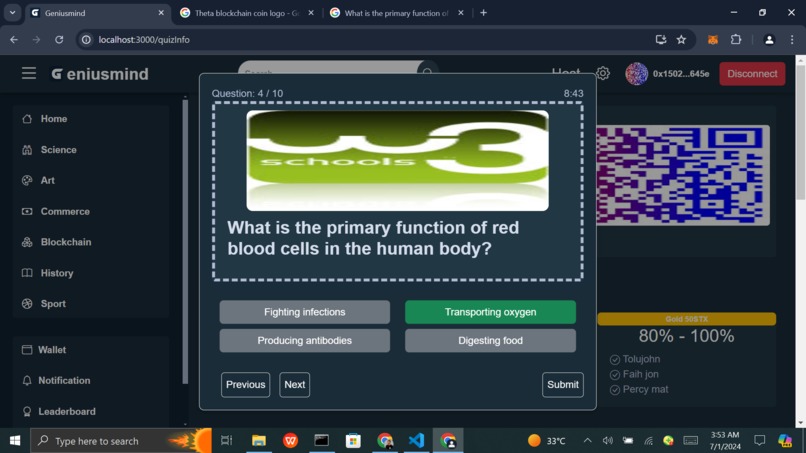This screenshot has height=453, width=806.
Task: Open tab search dropdown arrow in Chrome
Action: click(x=12, y=13)
